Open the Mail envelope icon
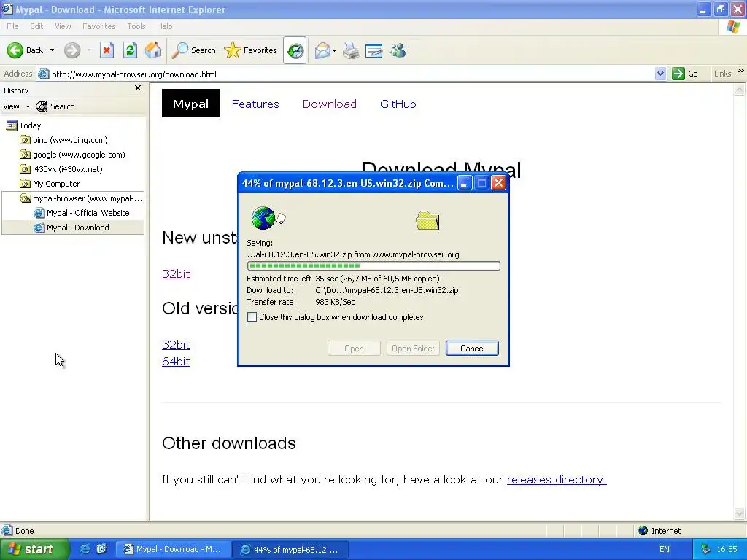747x560 pixels. tap(322, 50)
